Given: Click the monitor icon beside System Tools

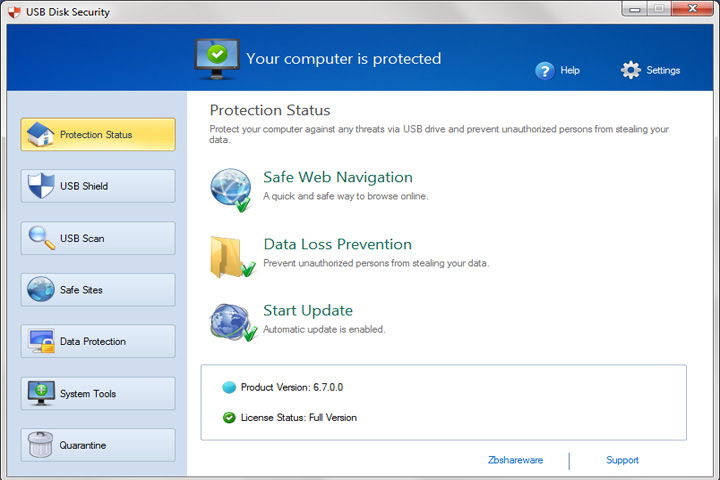Looking at the screenshot, I should click(41, 393).
